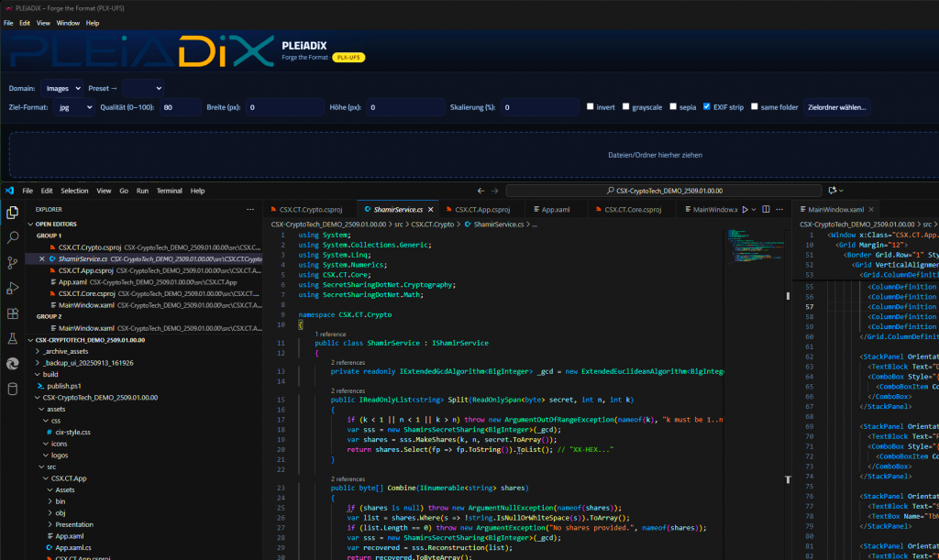Open publish.ps1 in the explorer tree
The height and width of the screenshot is (560, 939).
pos(65,386)
